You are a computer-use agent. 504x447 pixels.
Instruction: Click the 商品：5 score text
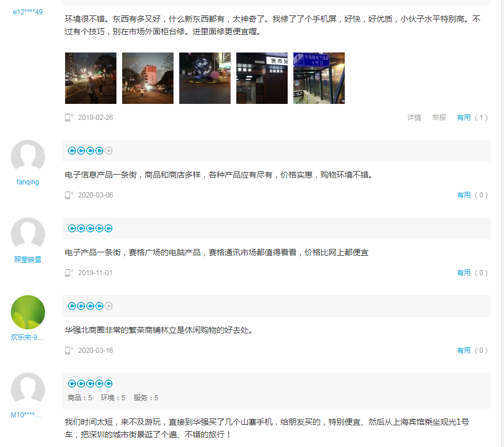point(80,398)
